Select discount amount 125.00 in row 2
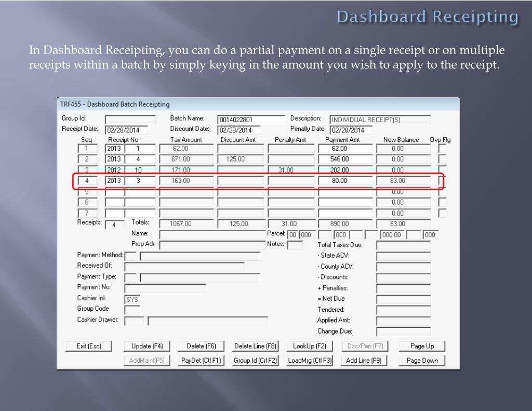 pos(241,159)
